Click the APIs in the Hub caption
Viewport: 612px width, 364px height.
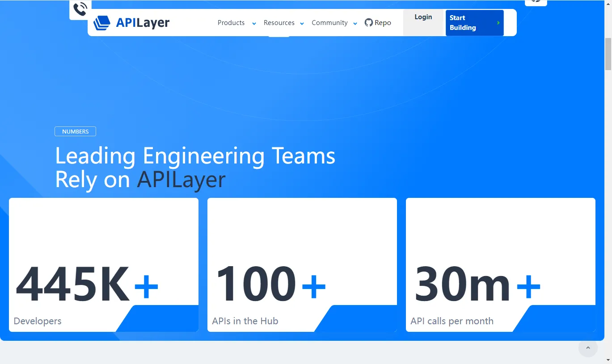click(245, 321)
